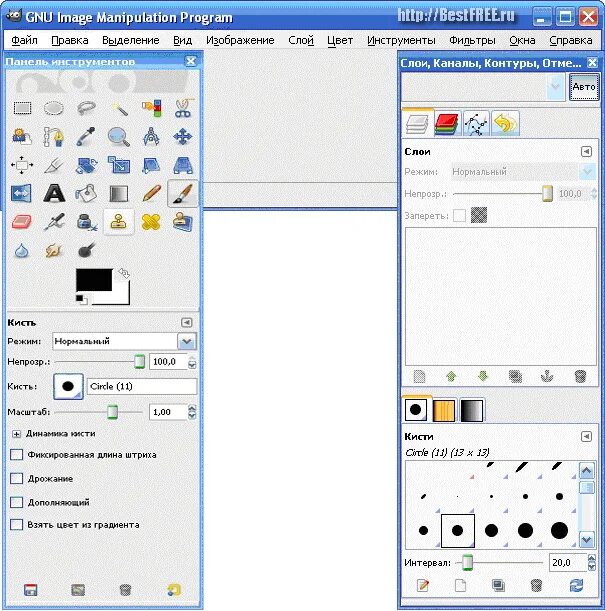Viewport: 605px width, 611px height.
Task: Select the Text tool
Action: coord(54,194)
